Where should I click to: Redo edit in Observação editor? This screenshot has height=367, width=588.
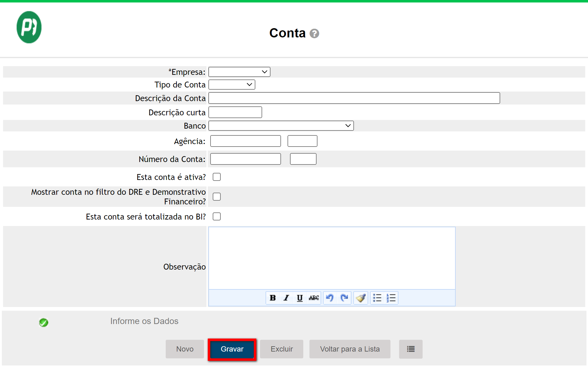[x=344, y=298]
